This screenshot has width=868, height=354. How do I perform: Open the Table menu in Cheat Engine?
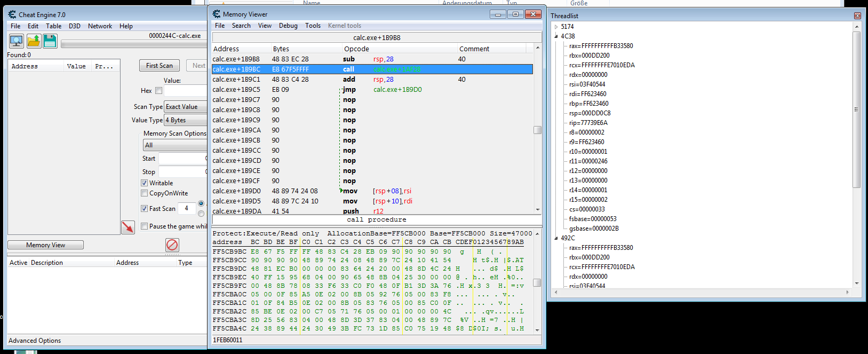click(53, 26)
